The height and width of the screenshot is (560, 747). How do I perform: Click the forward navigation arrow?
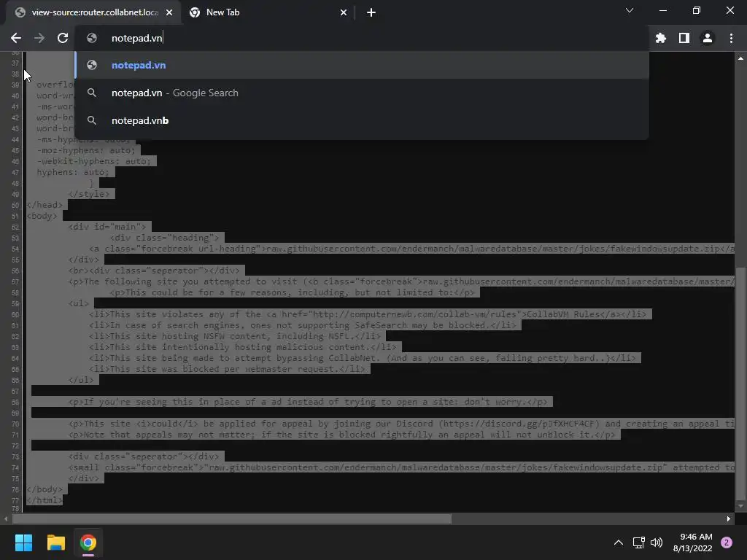pos(39,38)
